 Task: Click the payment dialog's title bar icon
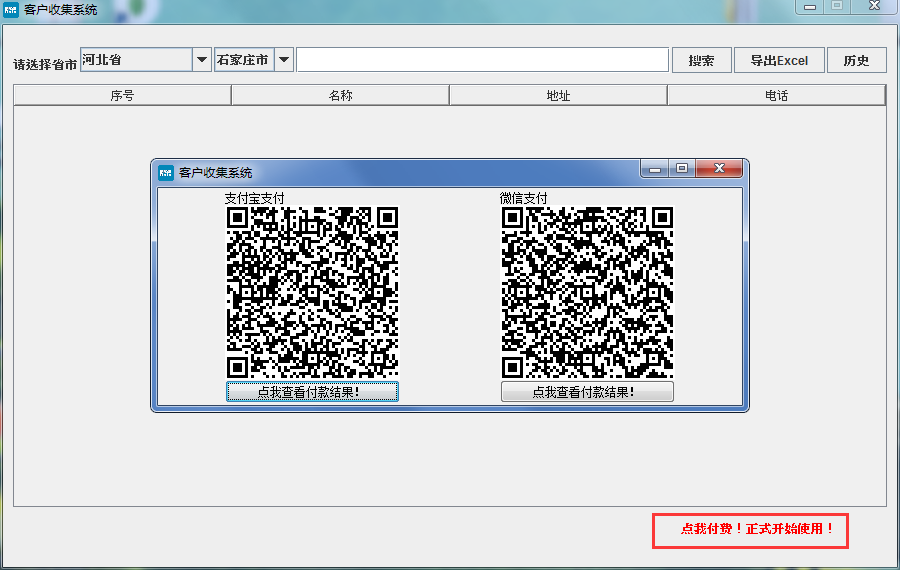[166, 172]
